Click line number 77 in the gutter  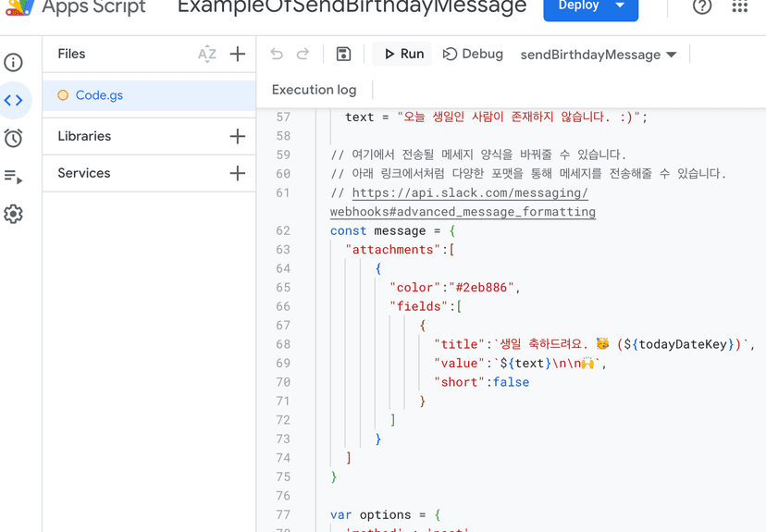point(283,514)
